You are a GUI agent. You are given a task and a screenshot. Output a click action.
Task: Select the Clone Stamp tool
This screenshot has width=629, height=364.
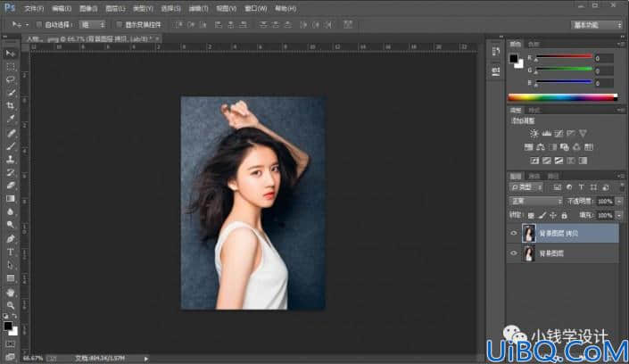(x=11, y=160)
